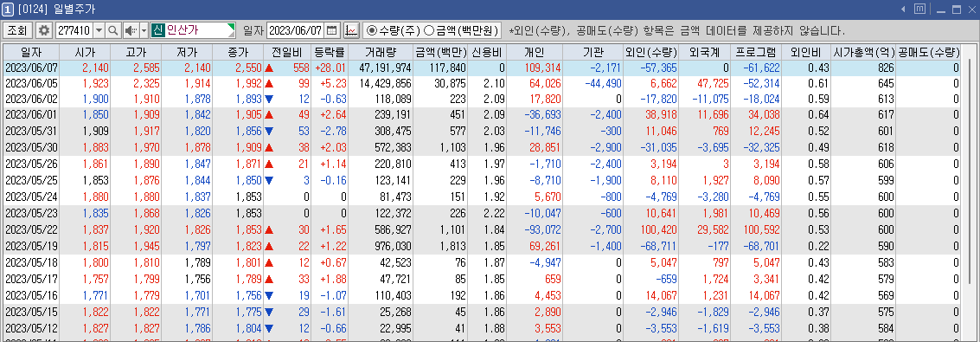Click the green corner arrow in name field

(232, 27)
